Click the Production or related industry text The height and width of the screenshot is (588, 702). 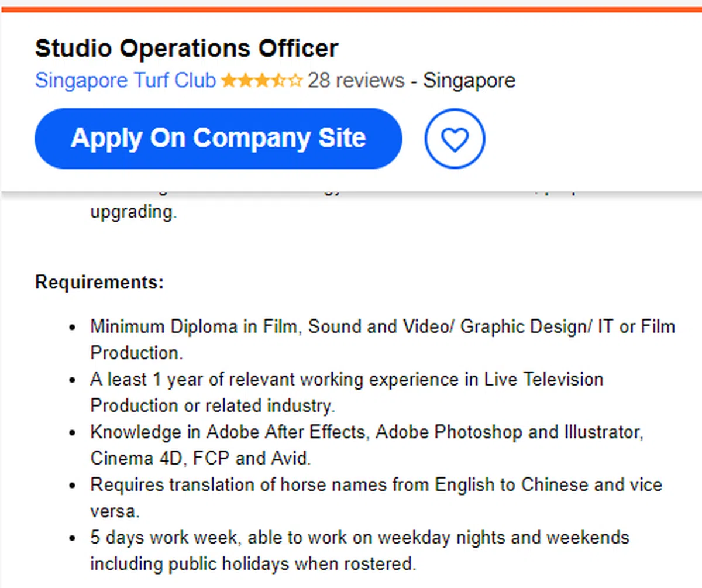tap(212, 405)
